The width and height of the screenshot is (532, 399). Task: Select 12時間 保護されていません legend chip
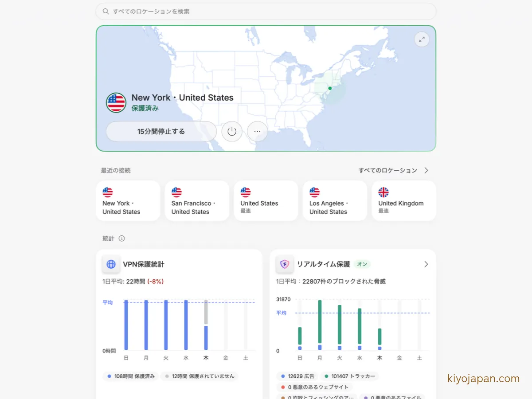point(199,376)
